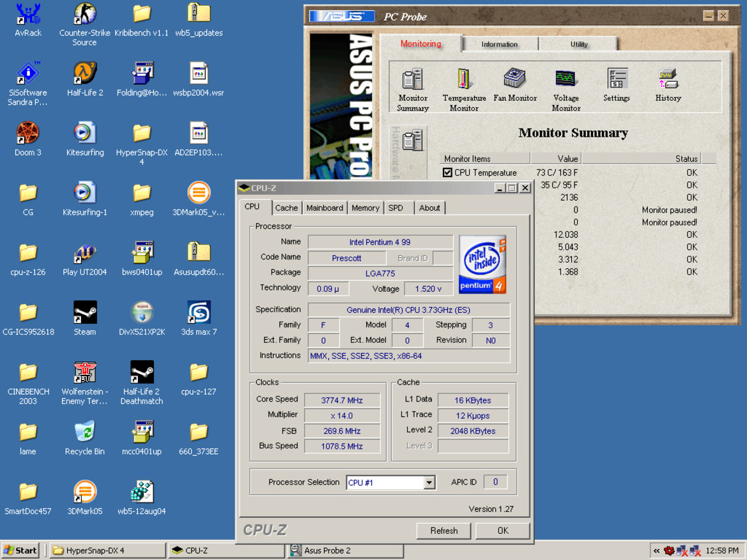The height and width of the screenshot is (560, 747).
Task: Expand hidden system tray icons
Action: click(x=656, y=551)
